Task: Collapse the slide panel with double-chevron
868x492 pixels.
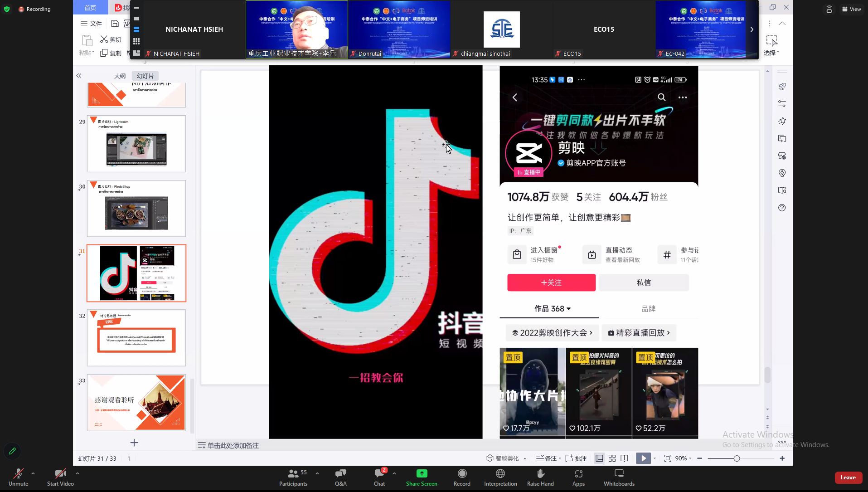Action: 79,76
